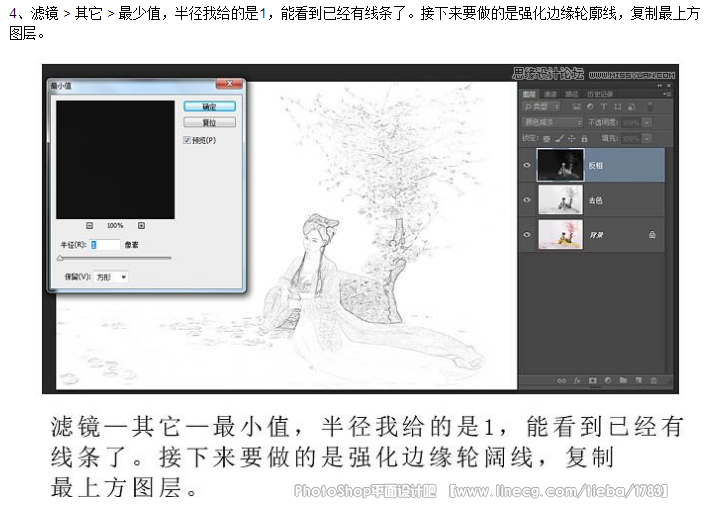The image size is (718, 508).
Task: Open the 不透明度 opacity slider arrow
Action: point(647,123)
